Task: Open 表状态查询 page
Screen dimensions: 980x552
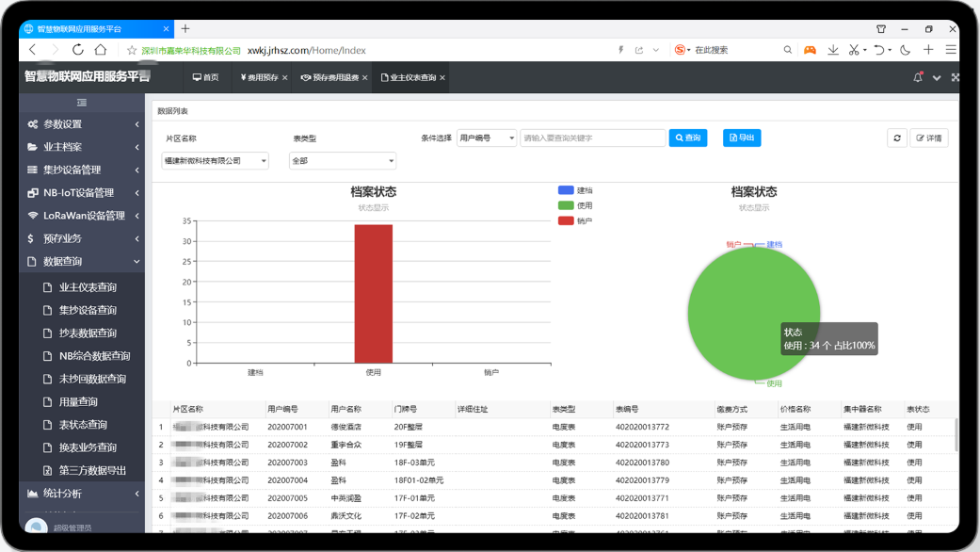Action: click(x=82, y=425)
